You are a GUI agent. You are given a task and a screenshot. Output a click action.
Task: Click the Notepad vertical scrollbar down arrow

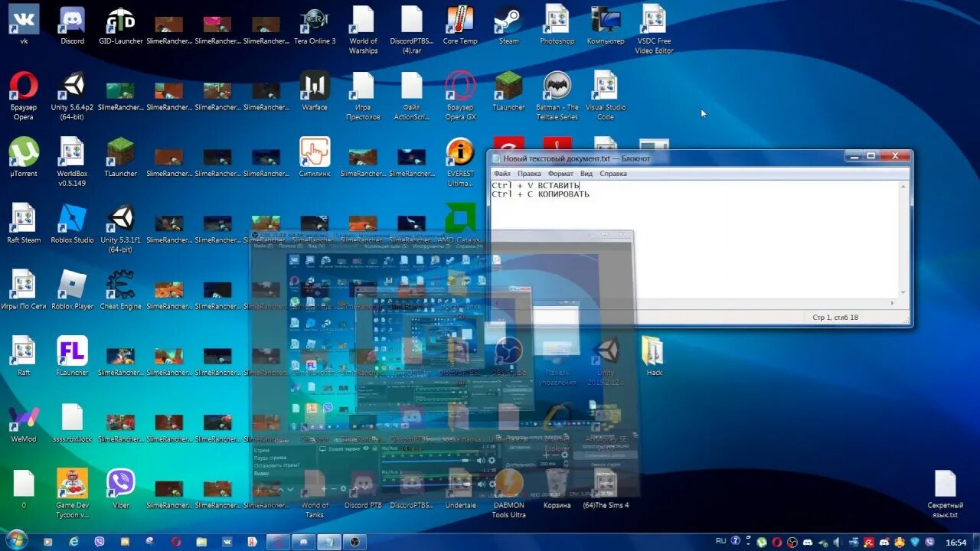coord(904,292)
